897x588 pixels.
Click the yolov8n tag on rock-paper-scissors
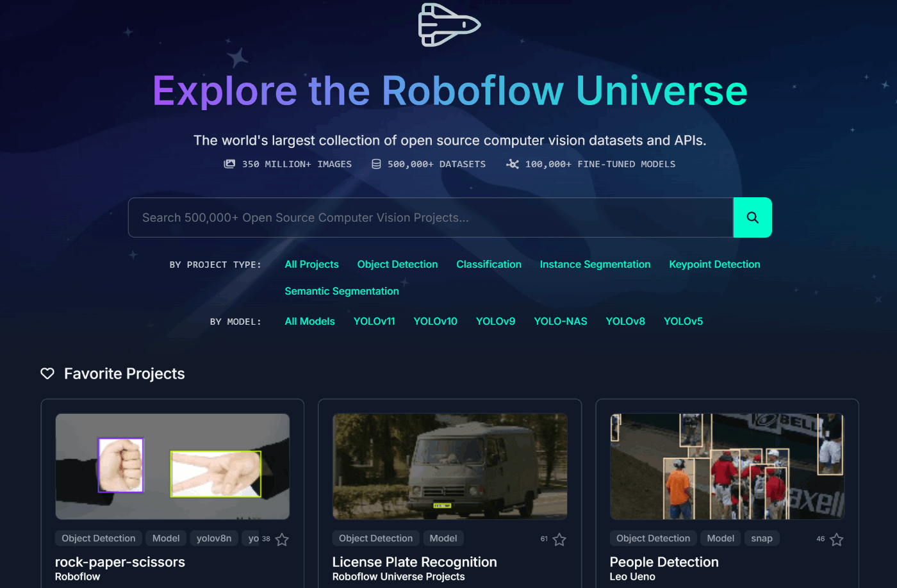(x=214, y=539)
